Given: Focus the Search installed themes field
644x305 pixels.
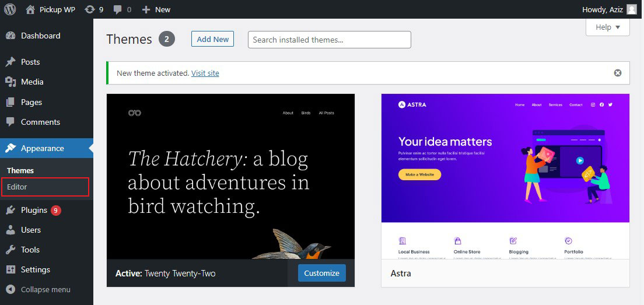Looking at the screenshot, I should 330,40.
